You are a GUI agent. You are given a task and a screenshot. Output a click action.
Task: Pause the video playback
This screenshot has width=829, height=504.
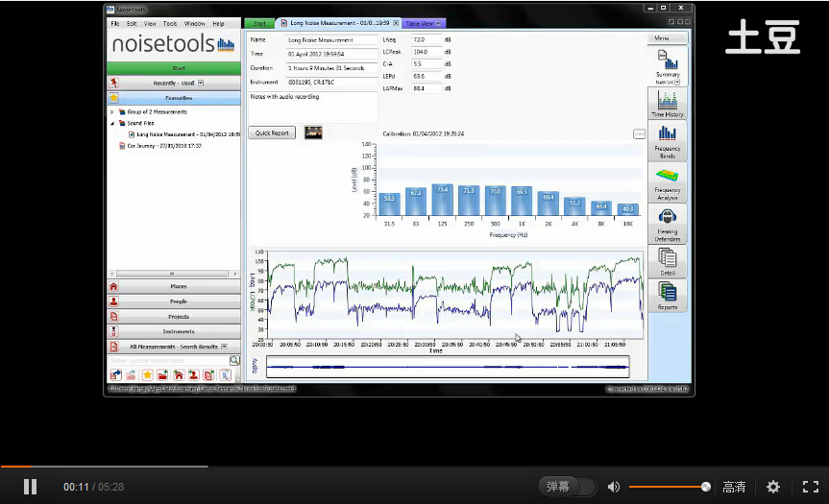coord(30,487)
